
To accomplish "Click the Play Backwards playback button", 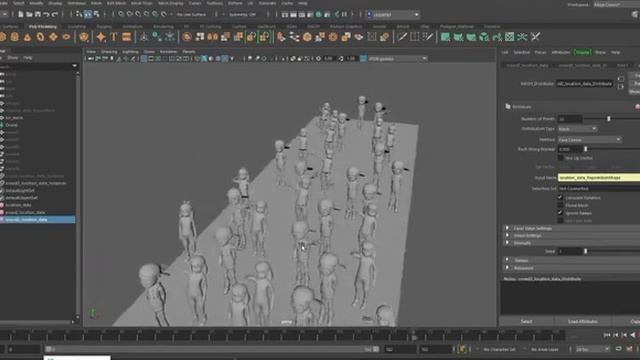I will (x=633, y=335).
